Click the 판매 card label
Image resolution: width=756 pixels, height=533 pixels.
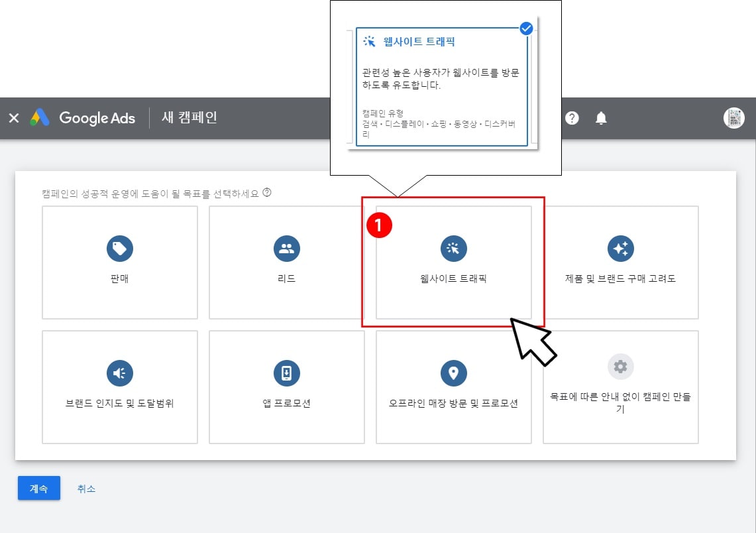click(x=119, y=278)
